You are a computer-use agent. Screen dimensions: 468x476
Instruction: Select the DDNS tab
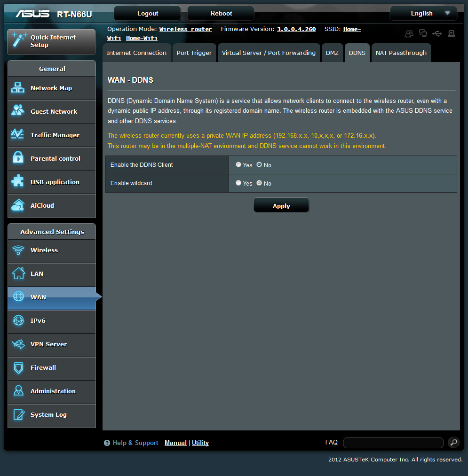pyautogui.click(x=357, y=53)
